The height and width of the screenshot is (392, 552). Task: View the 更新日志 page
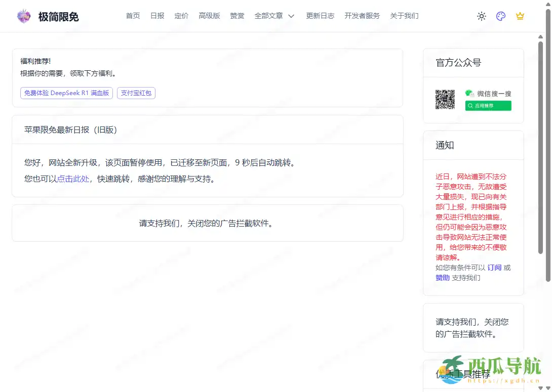320,16
